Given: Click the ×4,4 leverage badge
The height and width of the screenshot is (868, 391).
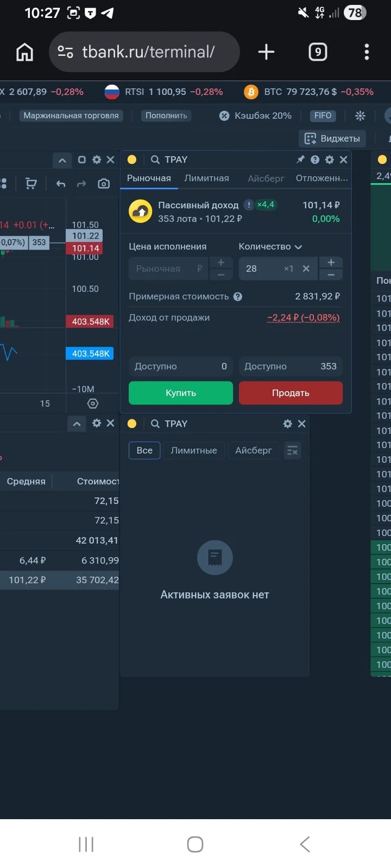Looking at the screenshot, I should coord(266,205).
